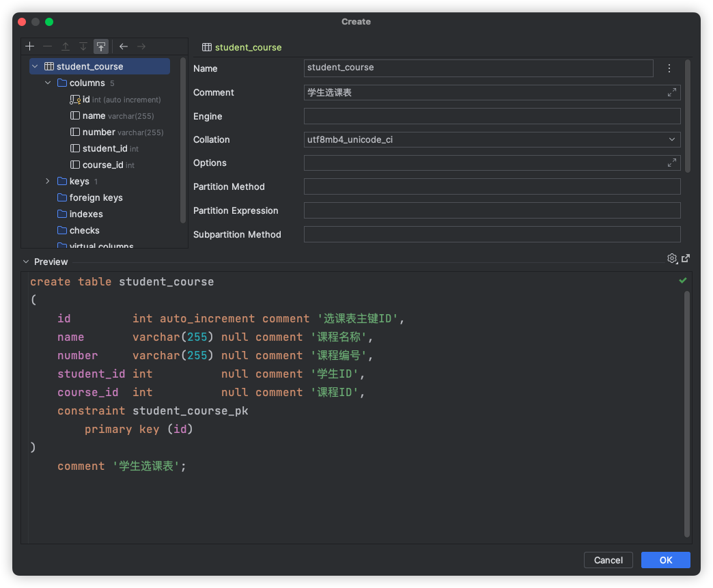
Task: Click the Cancel button
Action: tap(608, 560)
